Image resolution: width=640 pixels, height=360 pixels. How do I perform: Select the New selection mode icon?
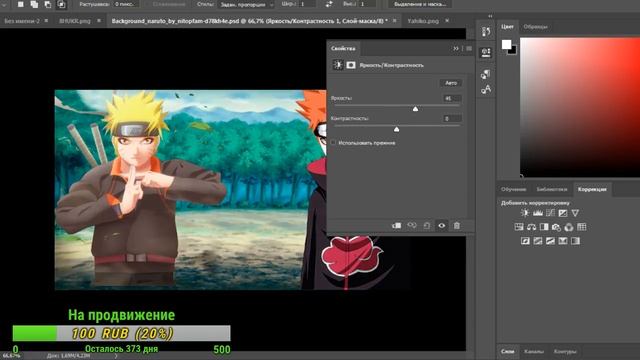(x=20, y=4)
